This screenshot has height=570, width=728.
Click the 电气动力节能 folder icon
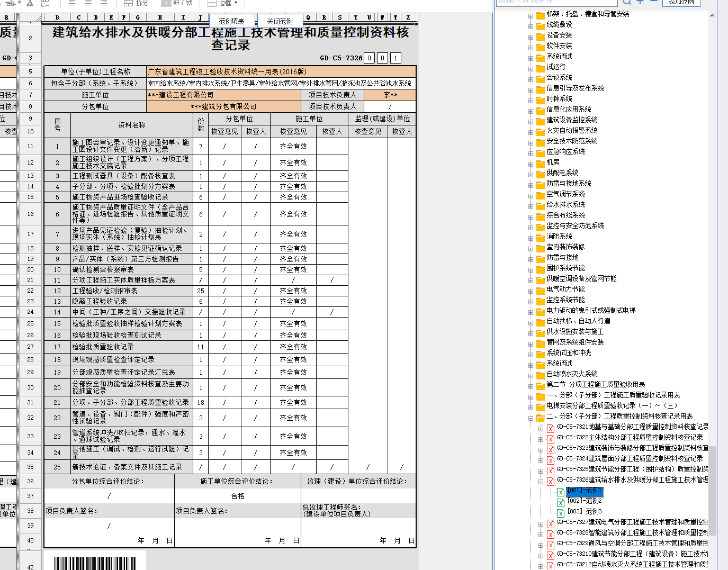[540, 290]
